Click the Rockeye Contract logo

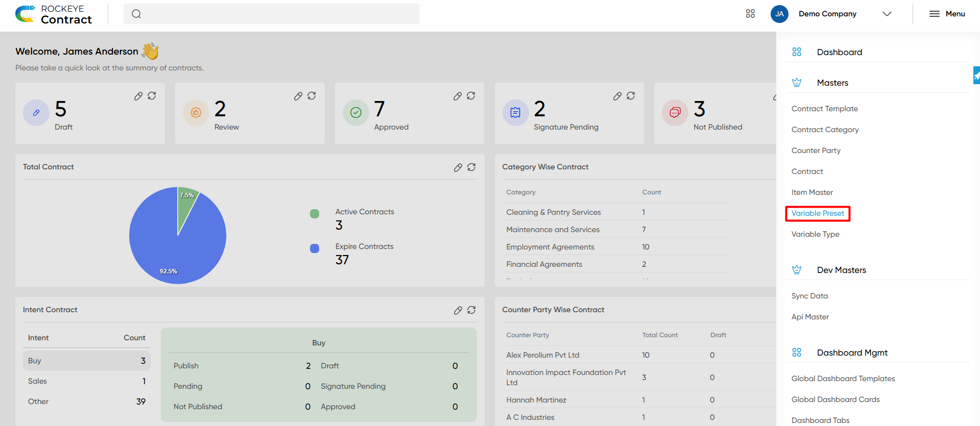coord(54,14)
